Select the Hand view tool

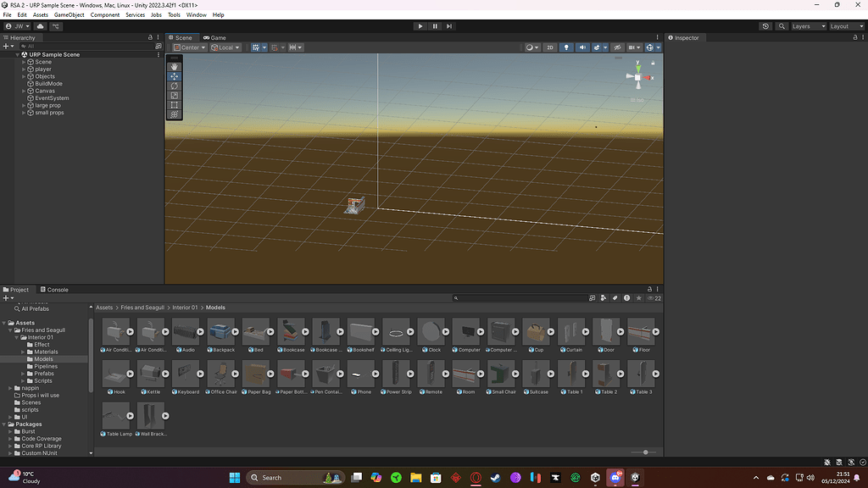pos(174,67)
